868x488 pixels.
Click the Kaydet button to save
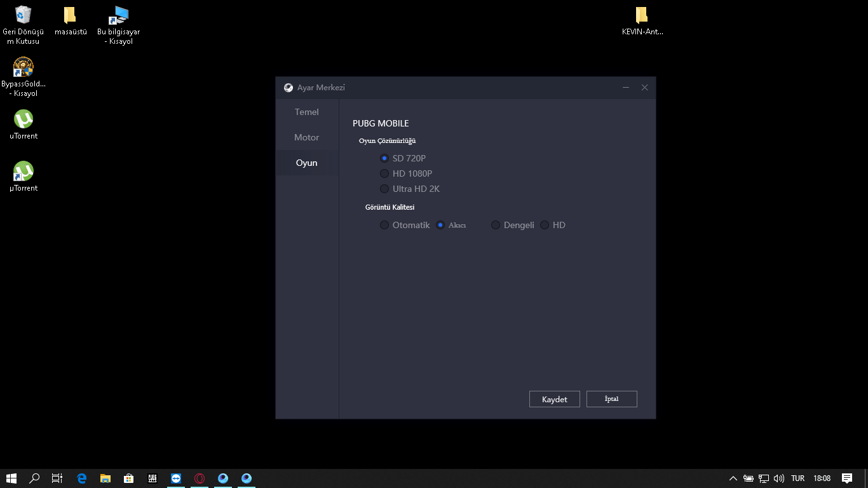[x=555, y=399]
